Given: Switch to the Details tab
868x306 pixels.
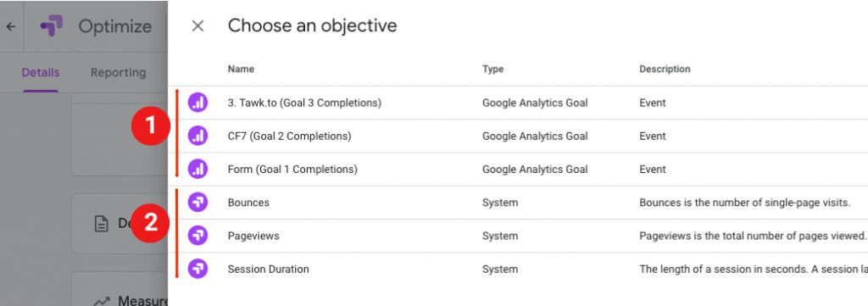Looking at the screenshot, I should point(41,73).
